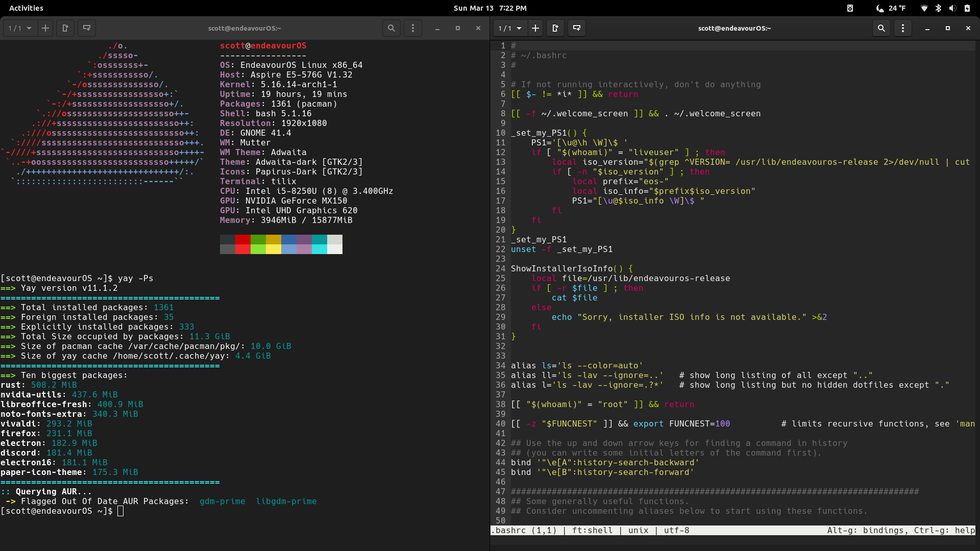Viewport: 980px width, 551px height.
Task: Click the right window title scott@endeavourOS:~
Action: click(734, 29)
